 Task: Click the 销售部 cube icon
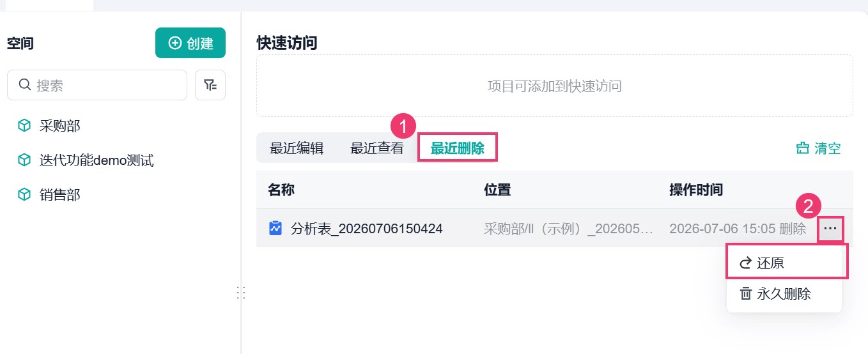24,195
